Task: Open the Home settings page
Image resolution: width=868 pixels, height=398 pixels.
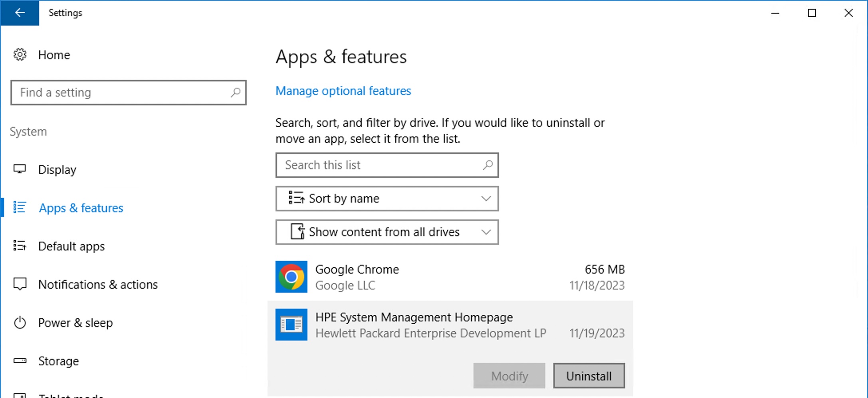Action: [x=54, y=55]
